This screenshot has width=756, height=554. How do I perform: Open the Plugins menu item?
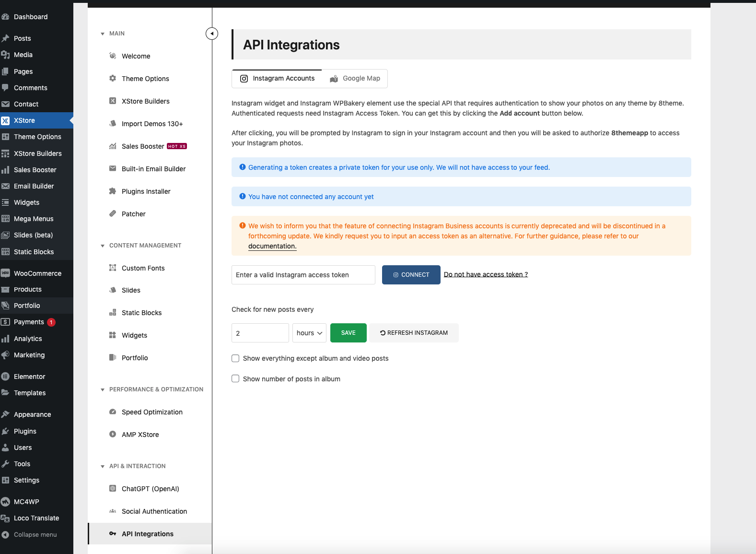pyautogui.click(x=36, y=431)
